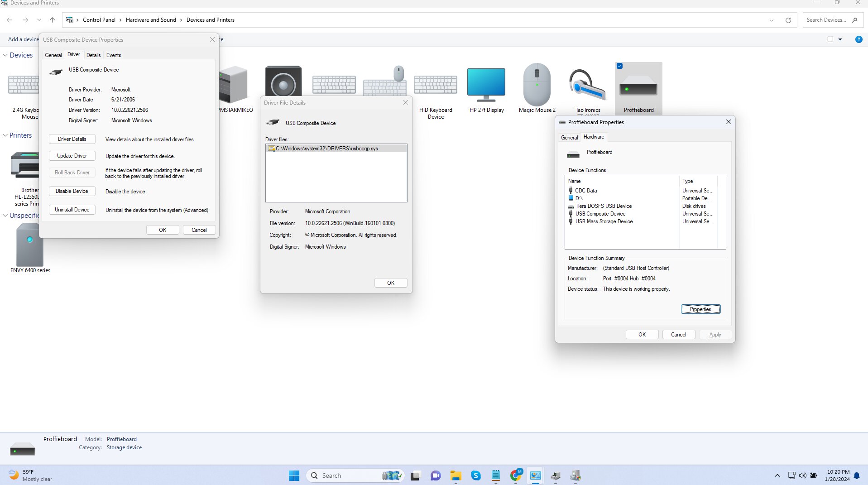Select the HP 27f Display icon

486,85
